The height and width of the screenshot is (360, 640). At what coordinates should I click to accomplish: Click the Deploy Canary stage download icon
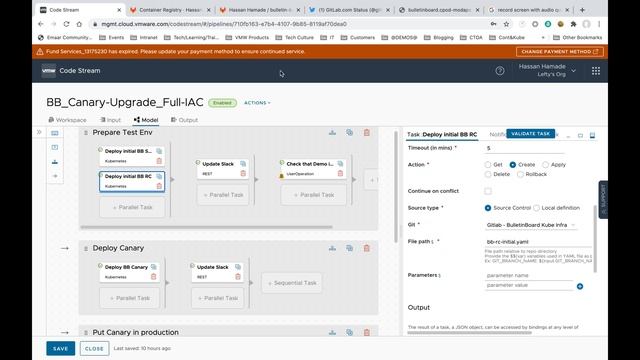332,248
